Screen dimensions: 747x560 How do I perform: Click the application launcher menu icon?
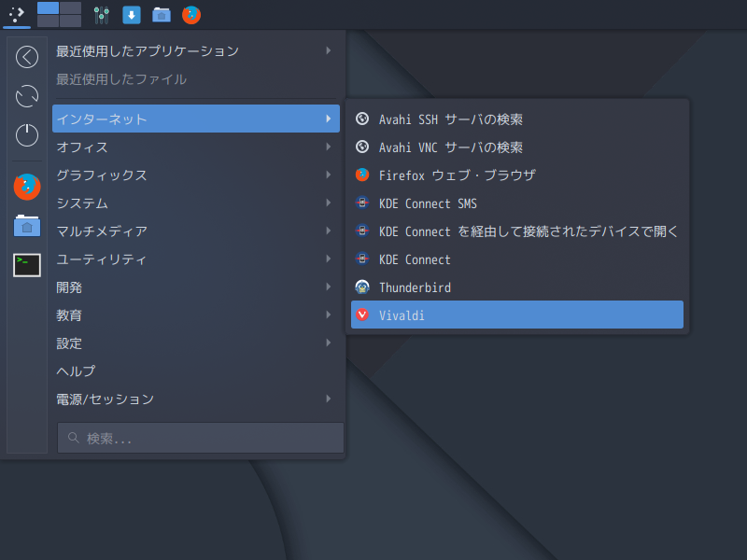click(17, 14)
